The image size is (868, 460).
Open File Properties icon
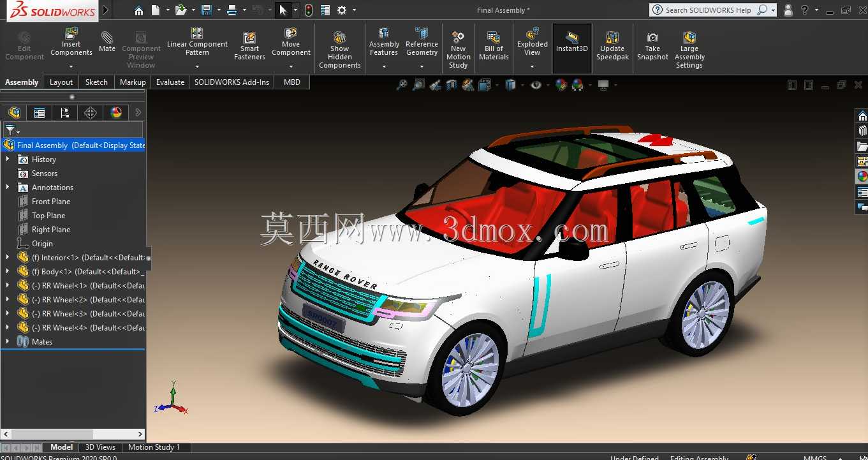[325, 10]
